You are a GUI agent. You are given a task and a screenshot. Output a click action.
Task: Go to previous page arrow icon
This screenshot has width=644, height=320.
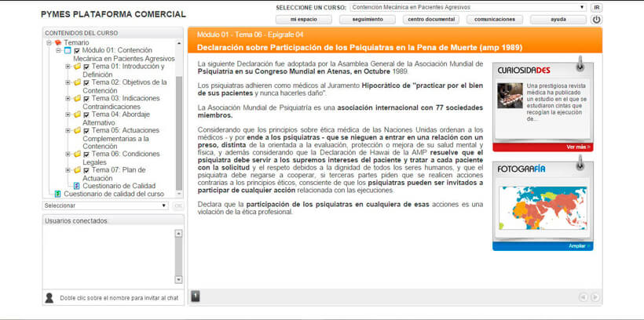(x=583, y=297)
